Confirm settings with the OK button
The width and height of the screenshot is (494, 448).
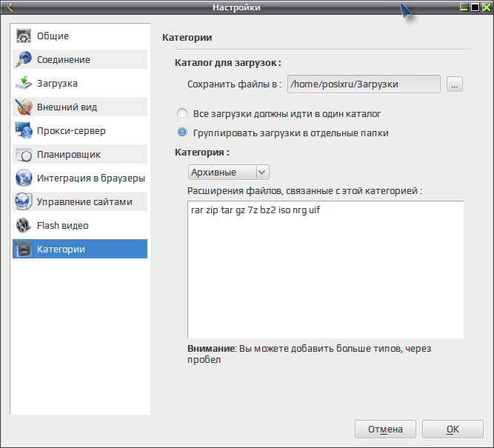[453, 429]
